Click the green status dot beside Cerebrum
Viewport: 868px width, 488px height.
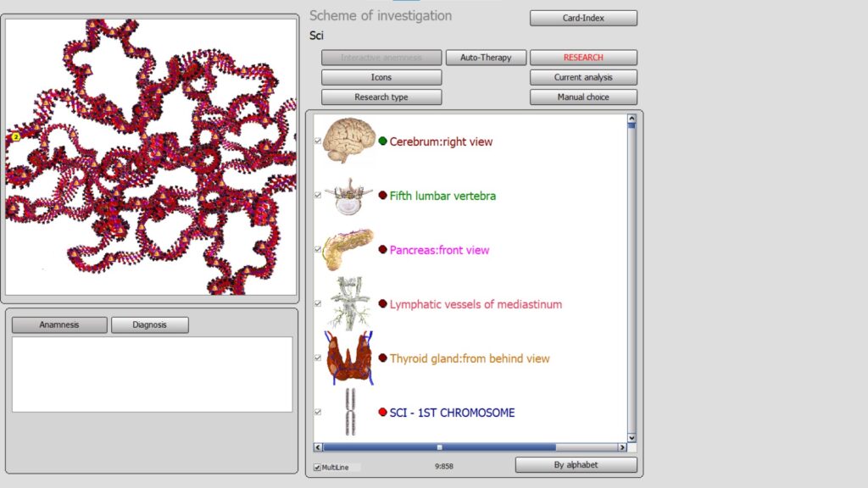coord(383,141)
